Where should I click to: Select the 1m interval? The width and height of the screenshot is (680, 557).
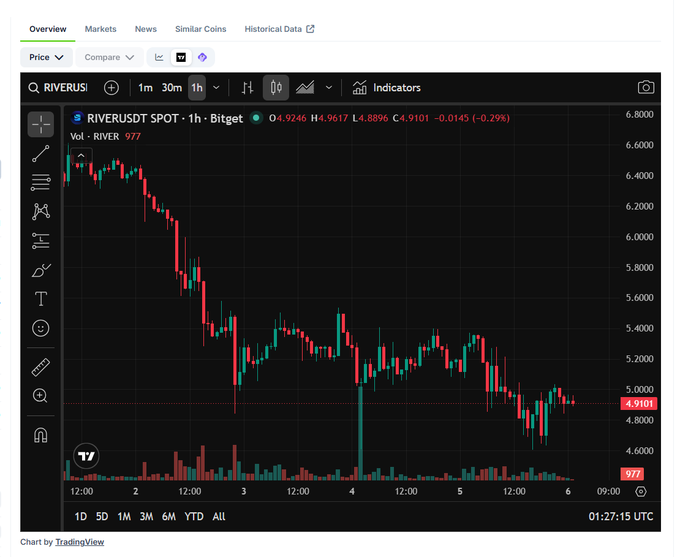coord(145,88)
